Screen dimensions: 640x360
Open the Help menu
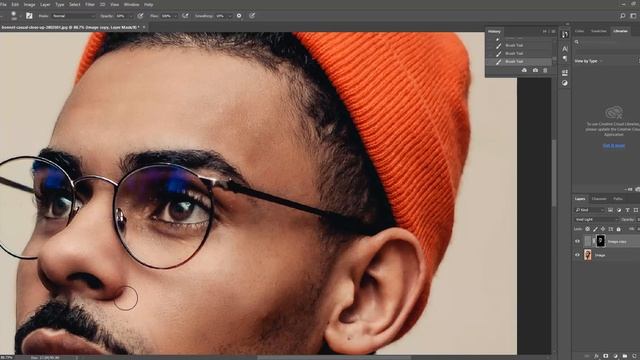point(149,4)
